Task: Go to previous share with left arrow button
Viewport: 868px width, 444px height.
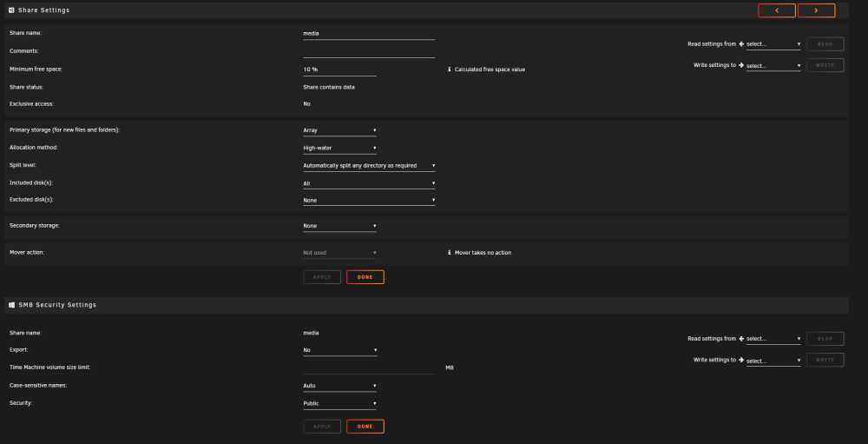Action: click(777, 10)
